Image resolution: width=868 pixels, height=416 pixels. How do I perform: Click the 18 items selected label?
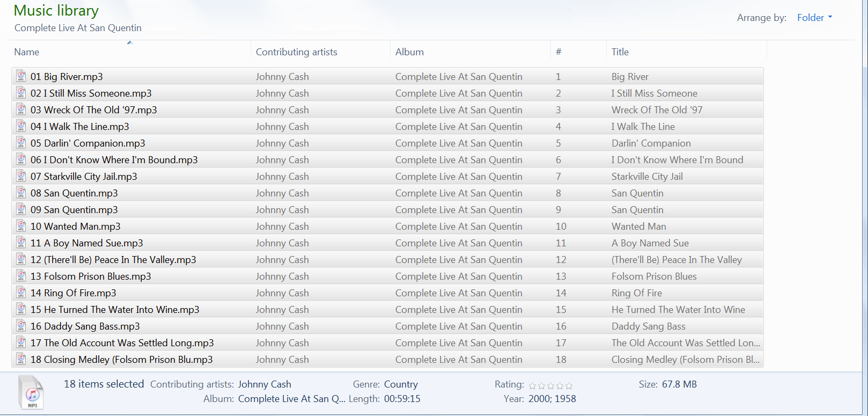tap(104, 384)
